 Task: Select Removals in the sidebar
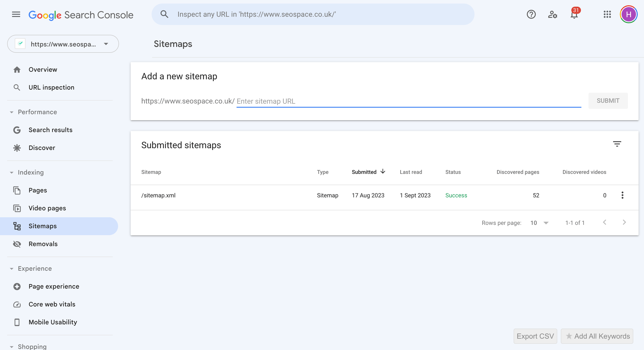coord(43,244)
